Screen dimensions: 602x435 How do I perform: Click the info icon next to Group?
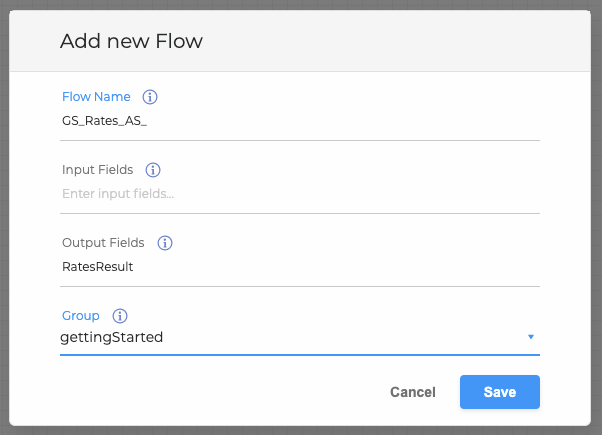tap(120, 316)
